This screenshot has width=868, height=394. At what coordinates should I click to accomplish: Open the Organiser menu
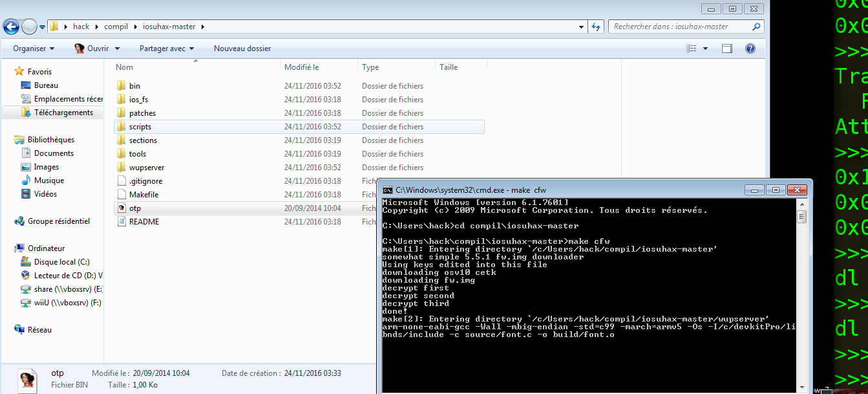pos(34,49)
